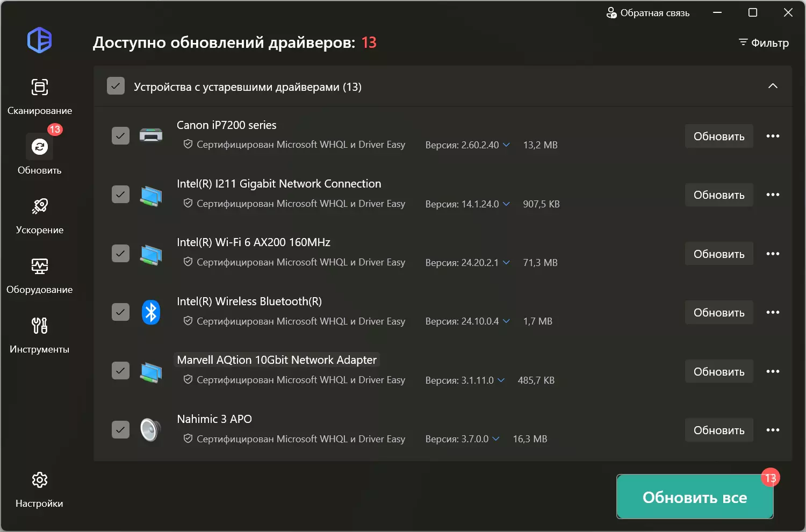Image resolution: width=806 pixels, height=532 pixels.
Task: Update the Intel Wireless Bluetooth driver
Action: [x=719, y=312]
